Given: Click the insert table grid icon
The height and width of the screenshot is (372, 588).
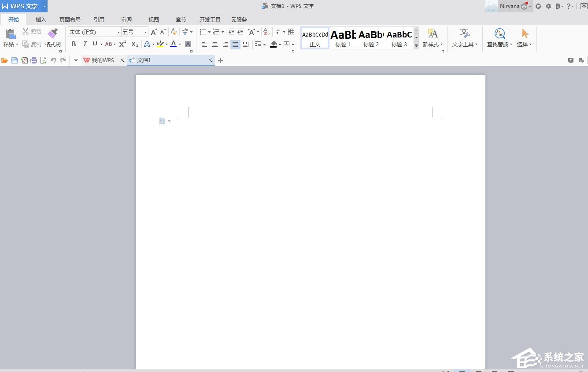Looking at the screenshot, I should [x=291, y=32].
